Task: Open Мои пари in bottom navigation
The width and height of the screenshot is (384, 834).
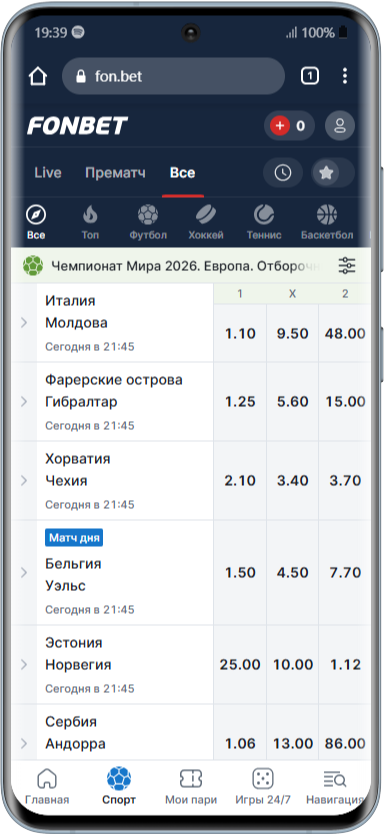Action: pos(190,787)
